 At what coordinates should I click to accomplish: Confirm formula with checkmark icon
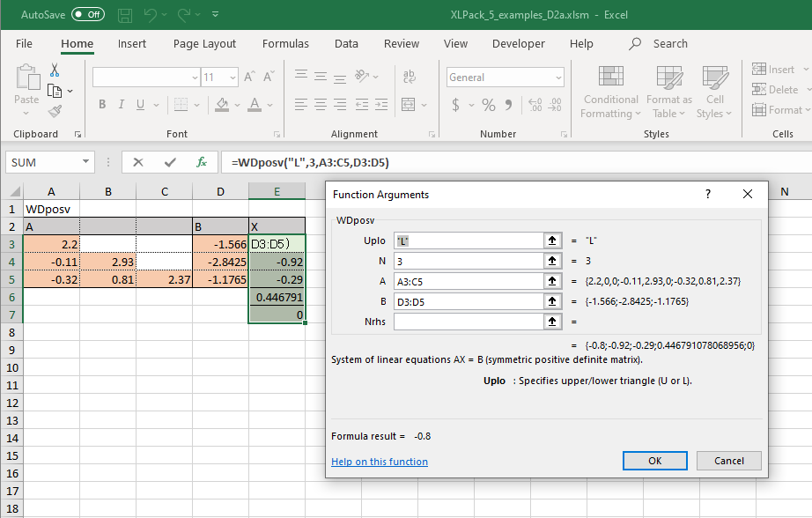tap(170, 163)
